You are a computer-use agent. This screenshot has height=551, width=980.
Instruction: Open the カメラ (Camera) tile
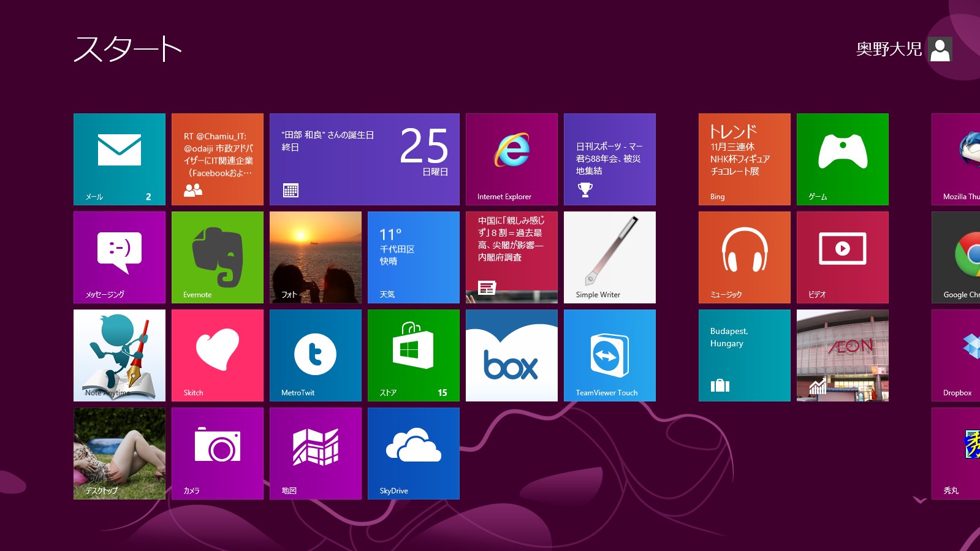click(x=218, y=454)
